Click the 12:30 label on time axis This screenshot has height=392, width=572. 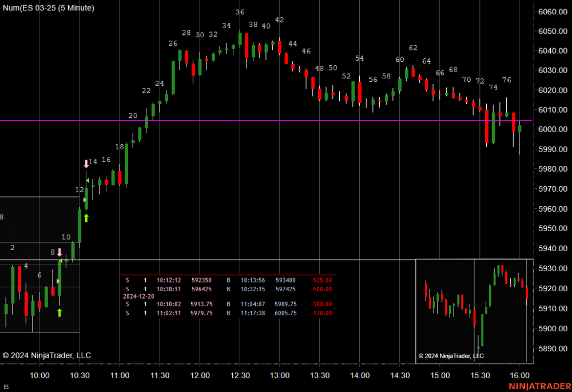pos(239,375)
